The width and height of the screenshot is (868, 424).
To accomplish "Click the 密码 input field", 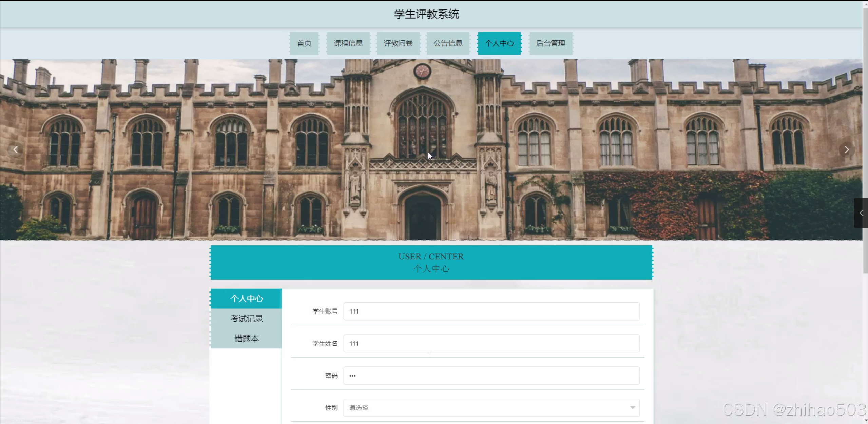I will coord(491,376).
